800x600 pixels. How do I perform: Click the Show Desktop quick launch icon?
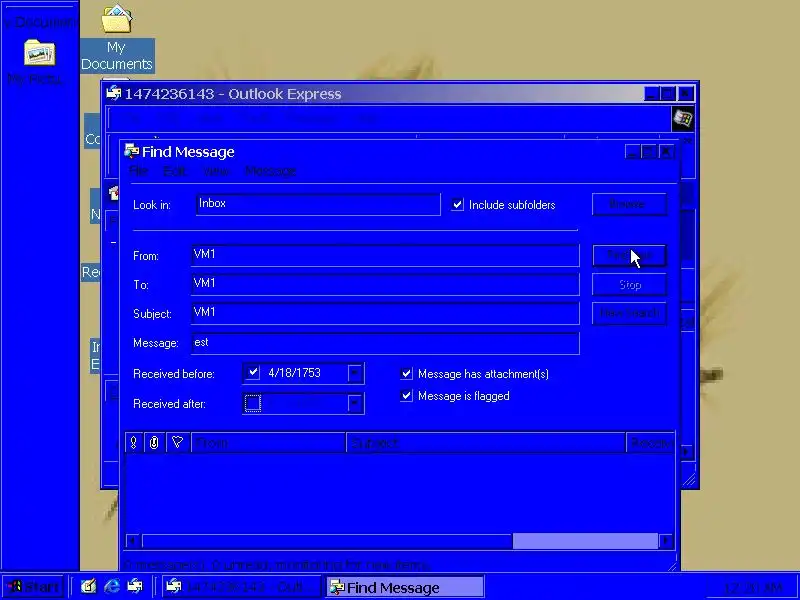click(88, 587)
